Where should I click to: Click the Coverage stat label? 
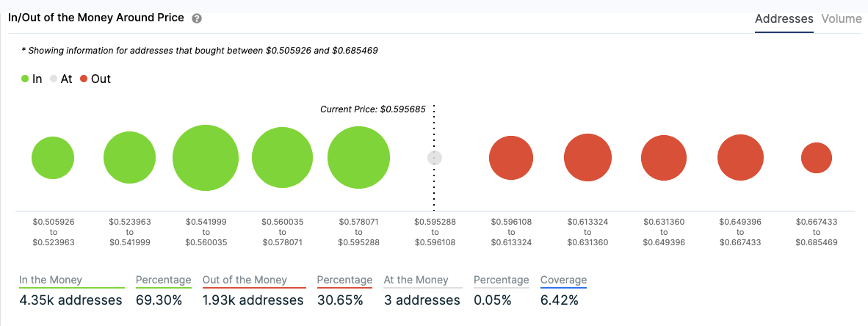(x=563, y=280)
